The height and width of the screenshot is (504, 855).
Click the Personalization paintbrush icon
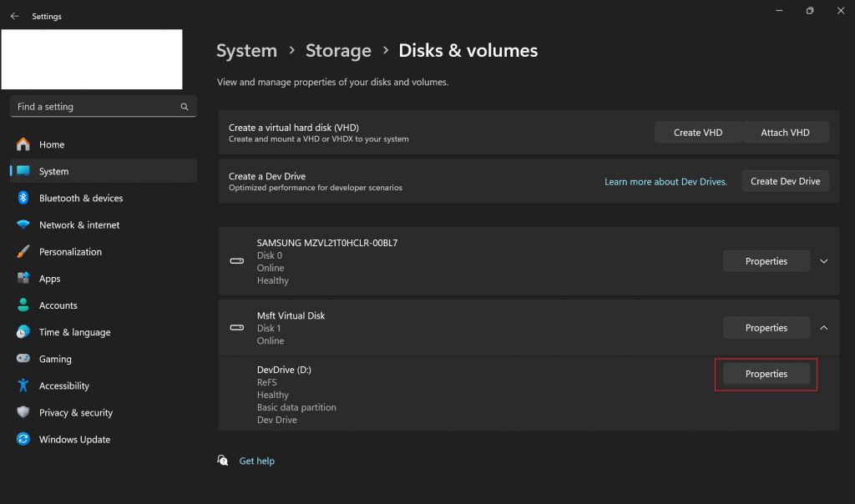(x=23, y=252)
